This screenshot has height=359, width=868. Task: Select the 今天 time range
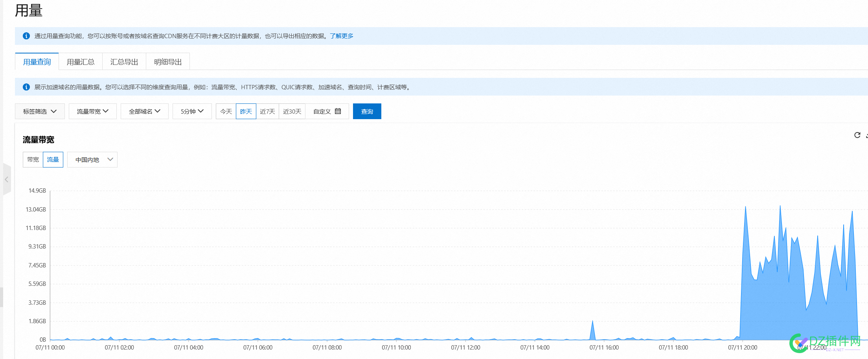pos(226,111)
